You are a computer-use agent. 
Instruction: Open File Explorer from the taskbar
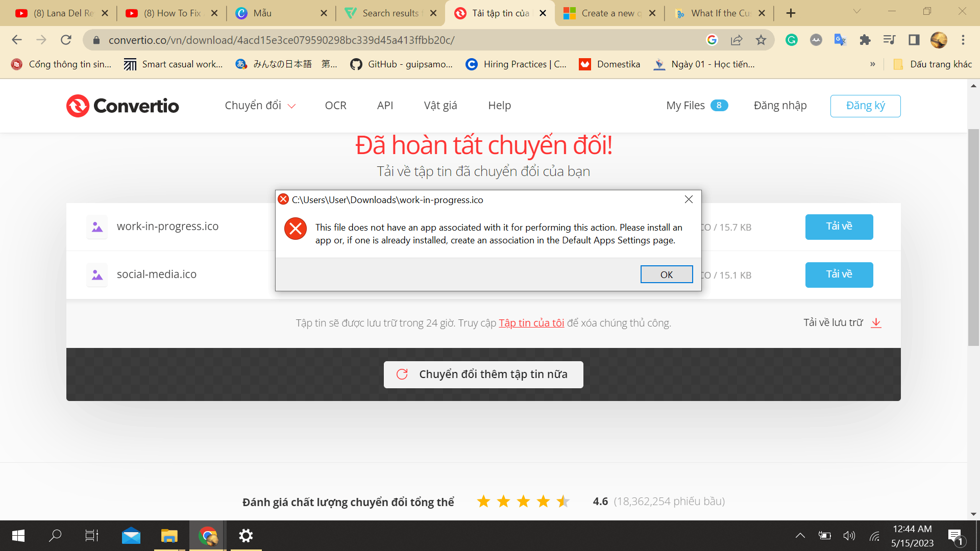(x=169, y=536)
